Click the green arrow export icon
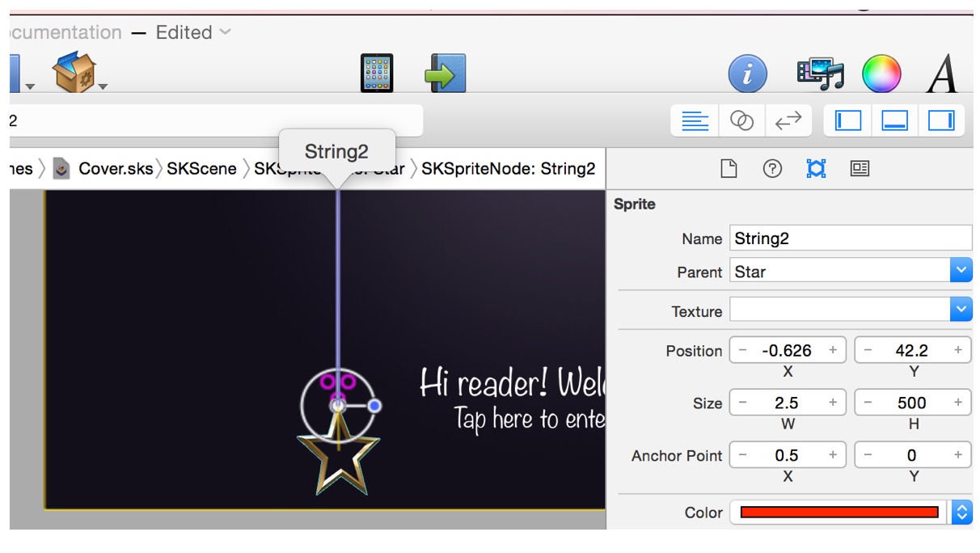Screen dimensions: 980x553 [445, 73]
